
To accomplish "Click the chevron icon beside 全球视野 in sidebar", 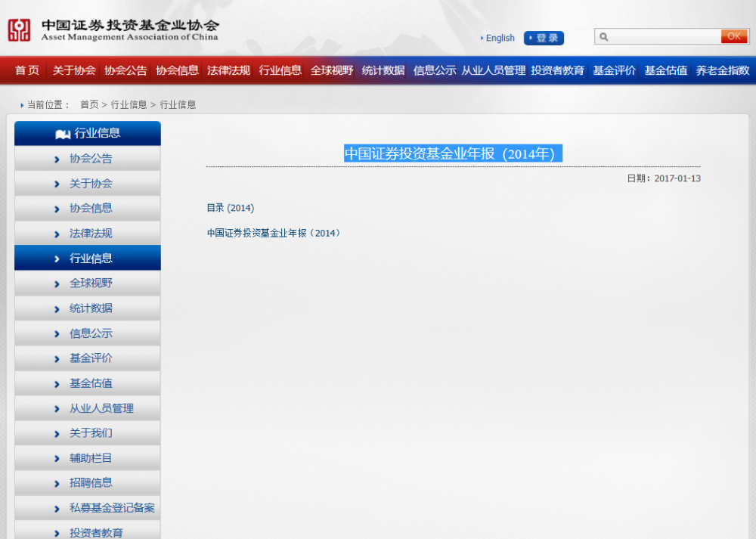I will tap(57, 284).
